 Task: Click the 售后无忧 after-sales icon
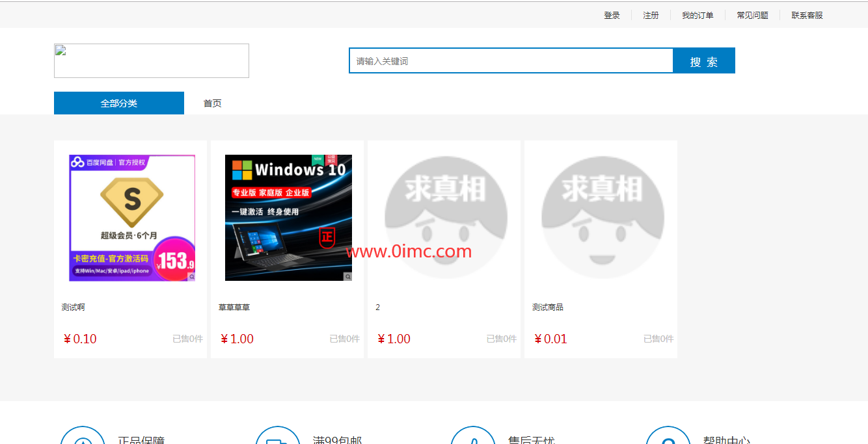click(x=473, y=436)
